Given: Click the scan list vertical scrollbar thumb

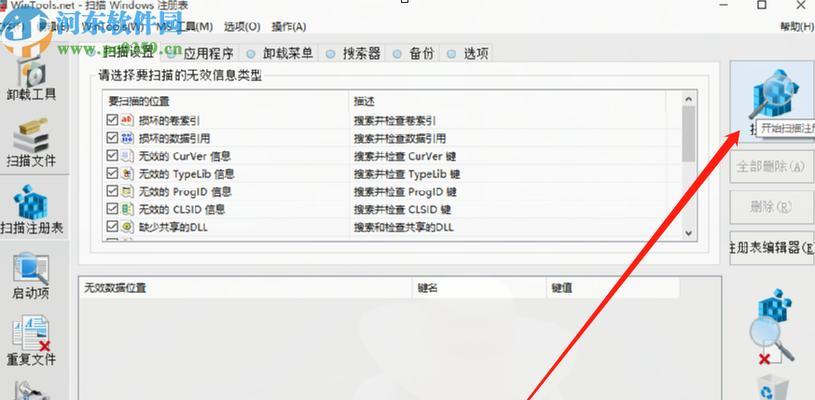Looking at the screenshot, I should [x=689, y=134].
